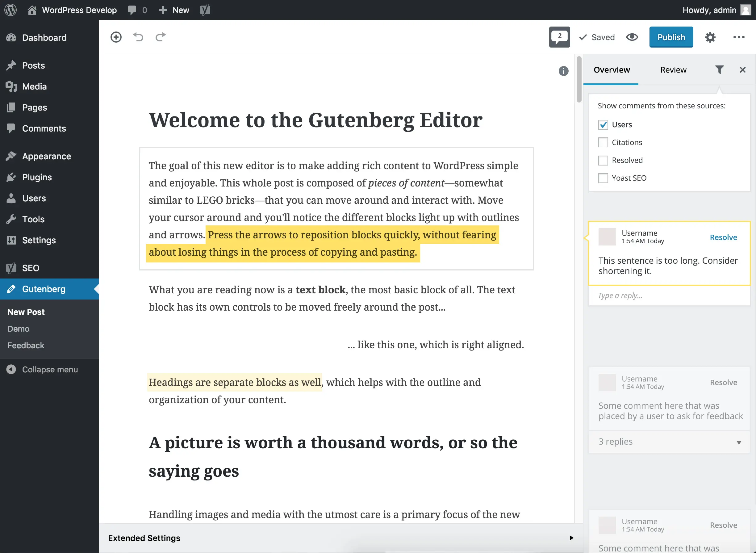
Task: Select New Post submenu item
Action: pyautogui.click(x=26, y=312)
